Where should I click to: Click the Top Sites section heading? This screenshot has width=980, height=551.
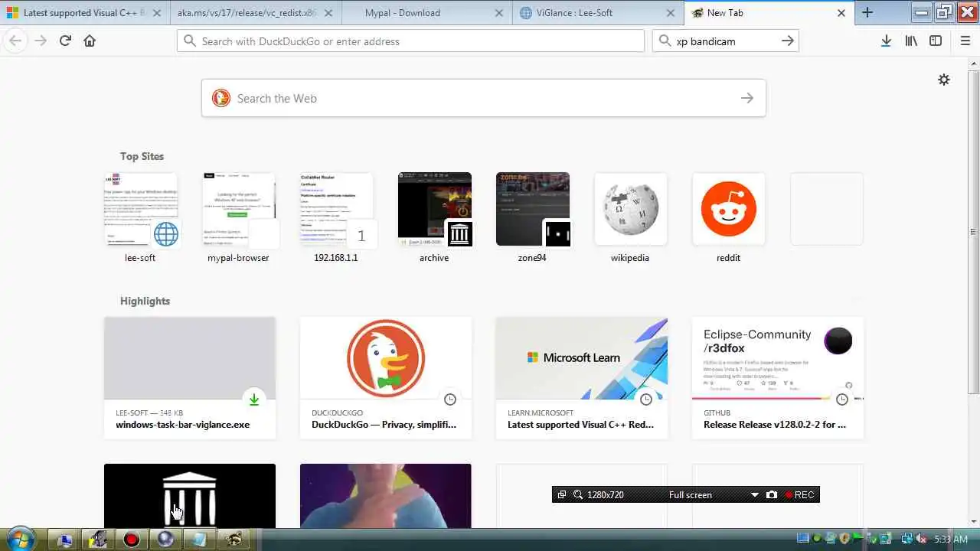tap(142, 156)
